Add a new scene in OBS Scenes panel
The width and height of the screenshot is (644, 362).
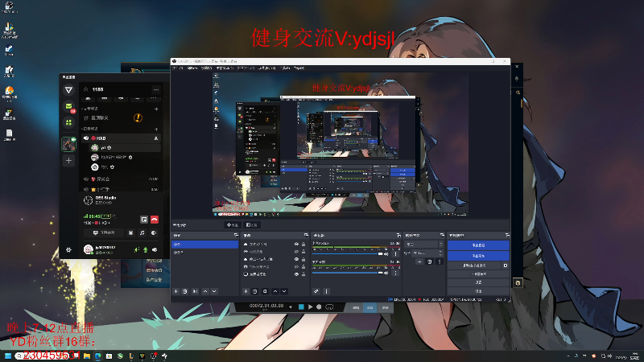(175, 291)
